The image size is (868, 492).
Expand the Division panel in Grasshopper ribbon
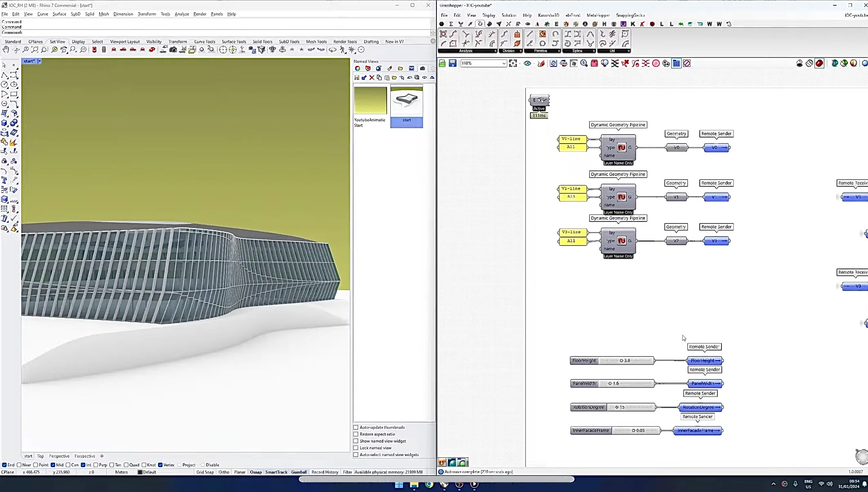click(x=521, y=51)
